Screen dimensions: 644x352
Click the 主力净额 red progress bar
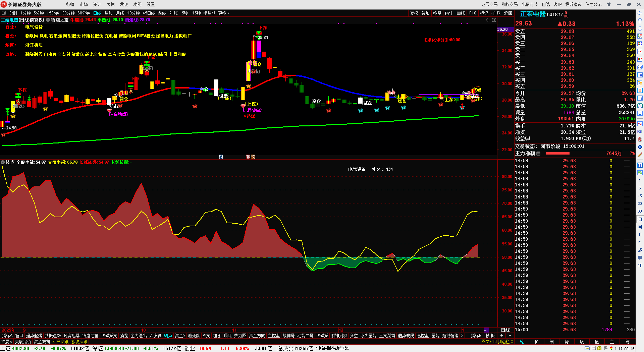coord(558,154)
